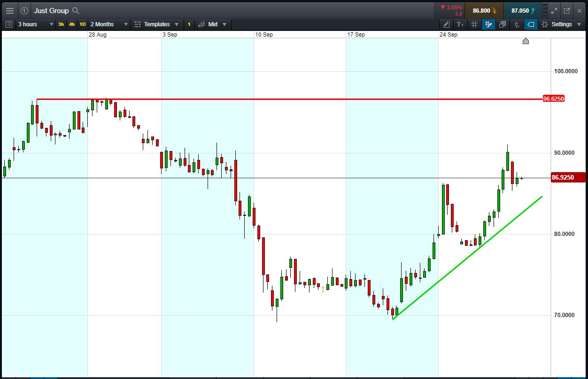
Task: Click the grey marker above chart
Action: (526, 41)
